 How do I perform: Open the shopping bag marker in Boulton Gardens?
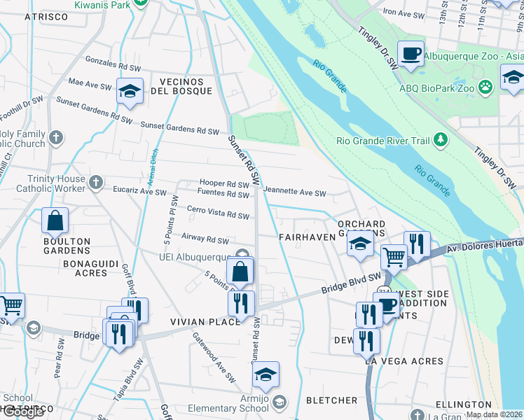[55, 221]
